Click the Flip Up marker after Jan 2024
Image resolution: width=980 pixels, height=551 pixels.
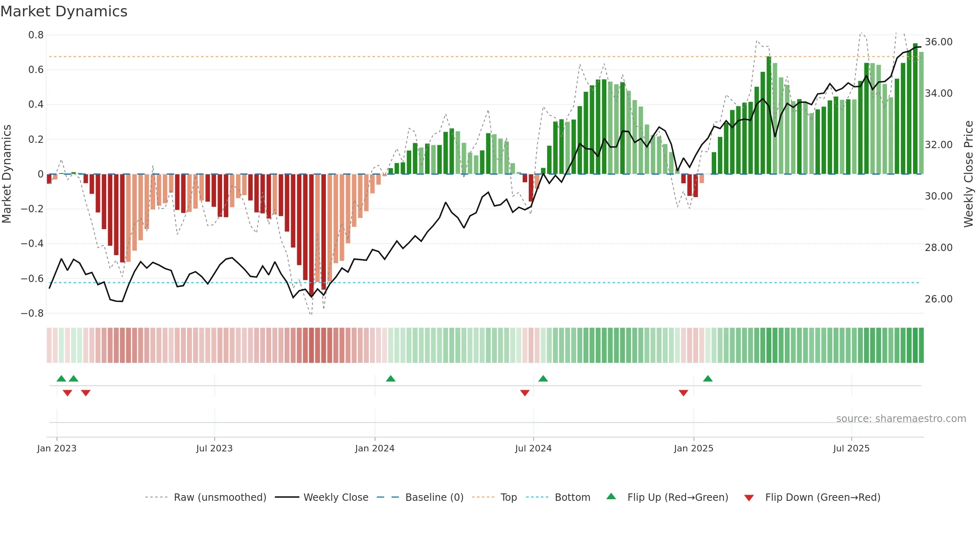391,378
